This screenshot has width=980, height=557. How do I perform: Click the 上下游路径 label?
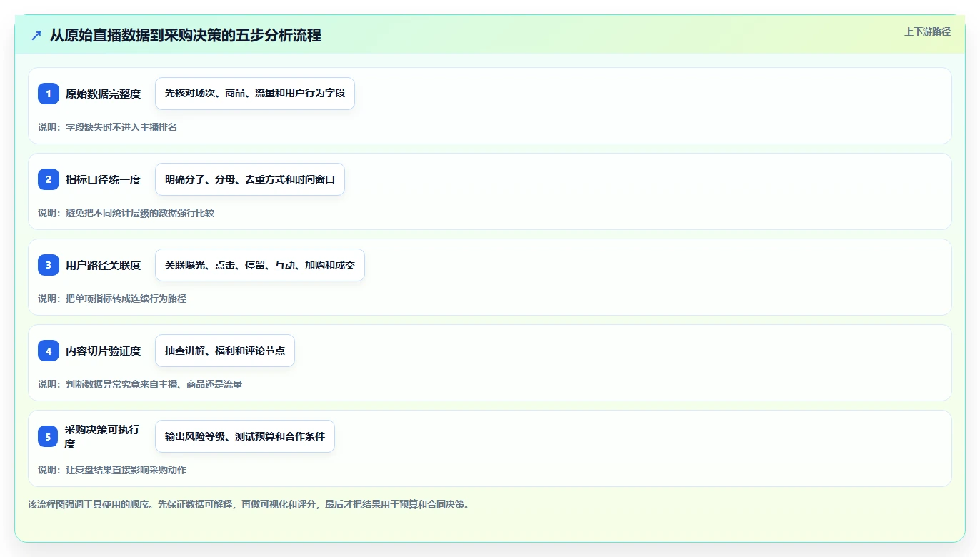coord(927,31)
